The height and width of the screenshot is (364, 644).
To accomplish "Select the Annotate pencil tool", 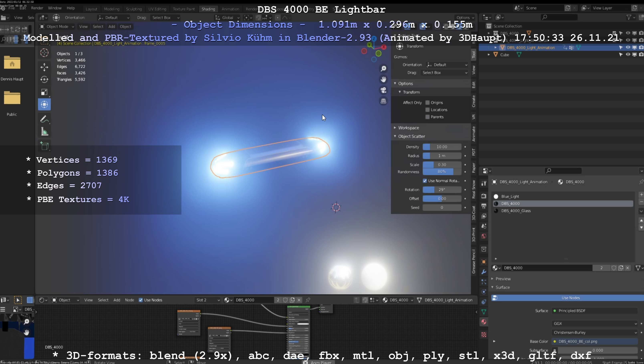I will coord(44,119).
